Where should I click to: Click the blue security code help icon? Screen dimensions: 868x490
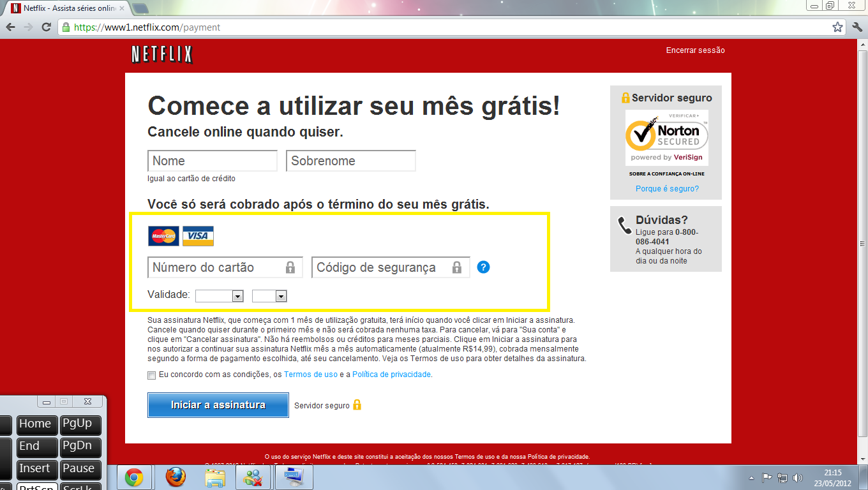click(483, 267)
